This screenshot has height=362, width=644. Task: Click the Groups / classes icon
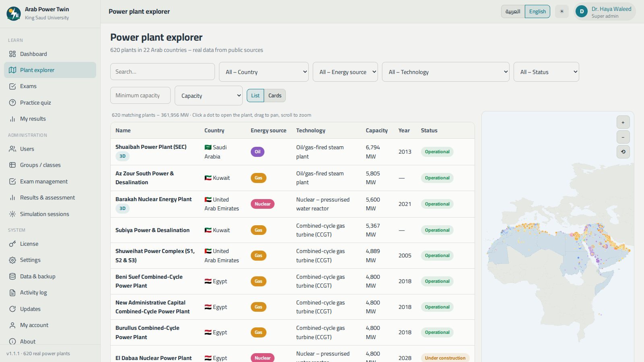(x=12, y=165)
